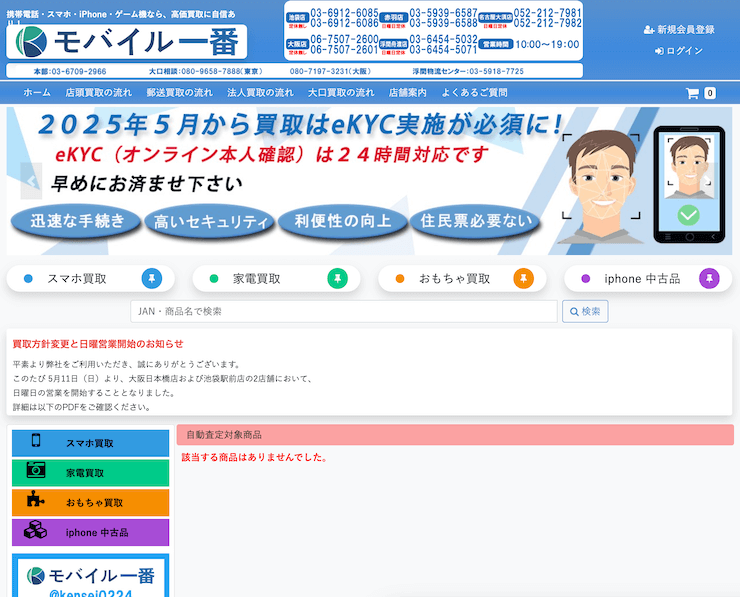
Task: Click 名古屋大須店 phone number 052-212-7981
Action: click(x=547, y=13)
